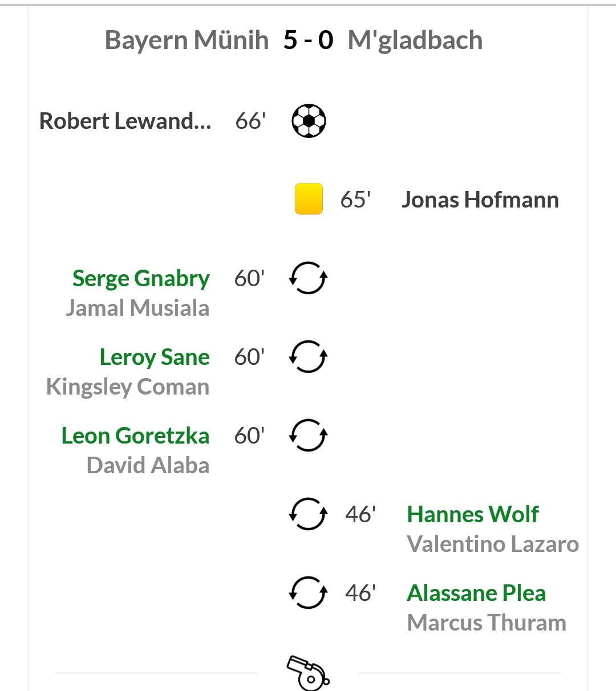The height and width of the screenshot is (691, 616).
Task: Select Serge Gnabry's name in green
Action: [141, 279]
